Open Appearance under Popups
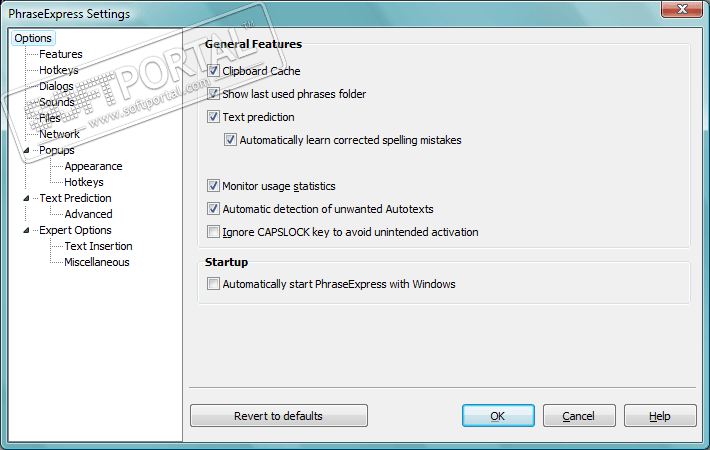 pos(93,166)
